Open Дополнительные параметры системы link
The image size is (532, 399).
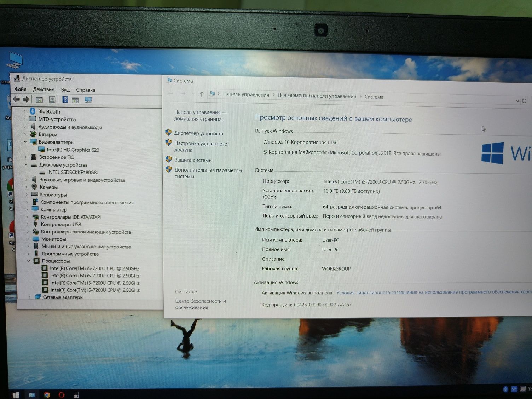coord(208,173)
